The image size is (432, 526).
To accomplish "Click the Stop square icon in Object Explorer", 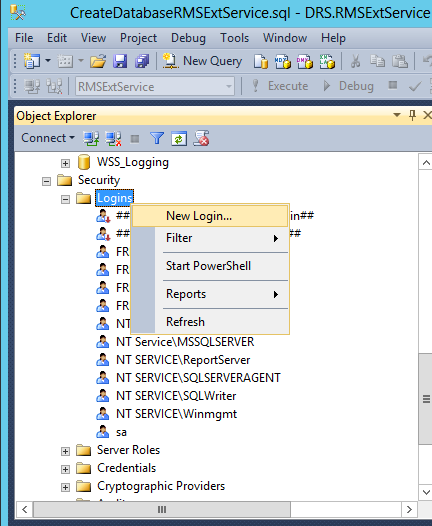I will [135, 139].
